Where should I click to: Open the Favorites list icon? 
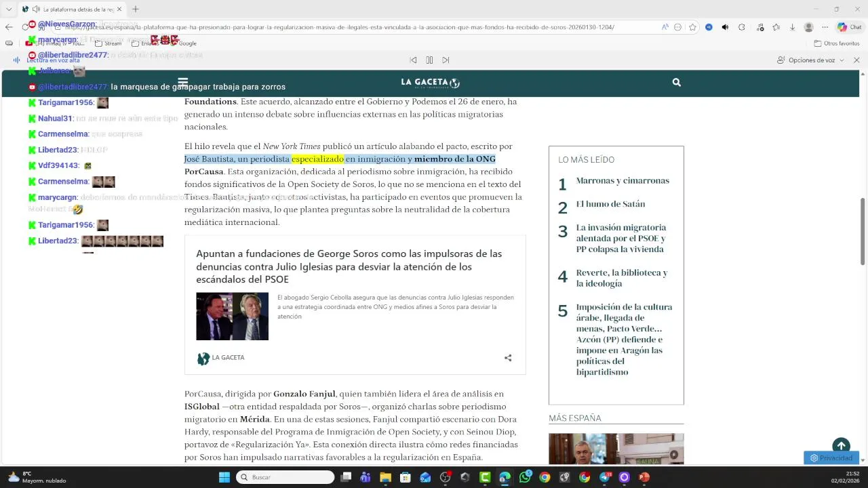(776, 27)
